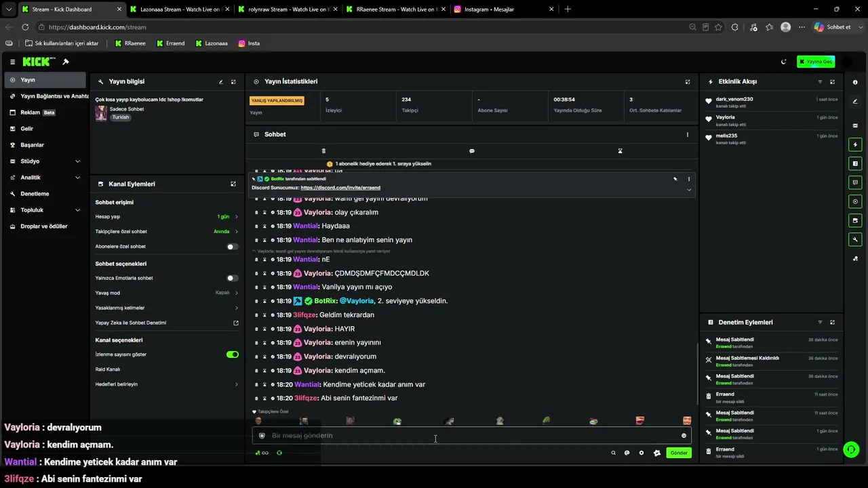Expand the Etkinlik Akışı panel to fullscreen
868x488 pixels.
(x=832, y=81)
